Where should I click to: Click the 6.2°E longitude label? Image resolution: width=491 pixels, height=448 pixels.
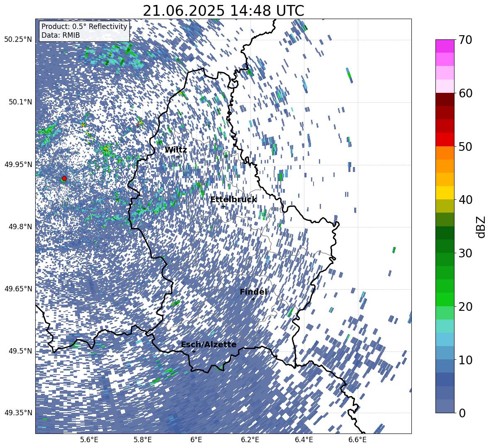click(x=250, y=440)
